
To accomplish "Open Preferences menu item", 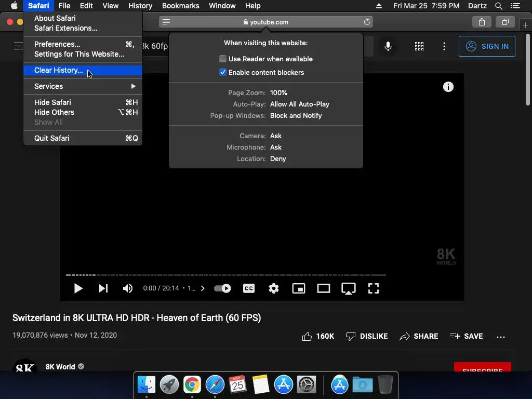I will point(83,45).
